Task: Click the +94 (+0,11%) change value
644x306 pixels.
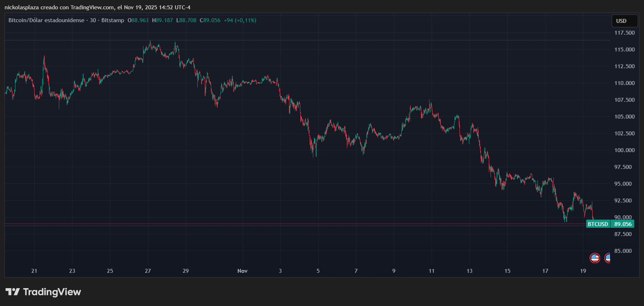Action: (240, 20)
